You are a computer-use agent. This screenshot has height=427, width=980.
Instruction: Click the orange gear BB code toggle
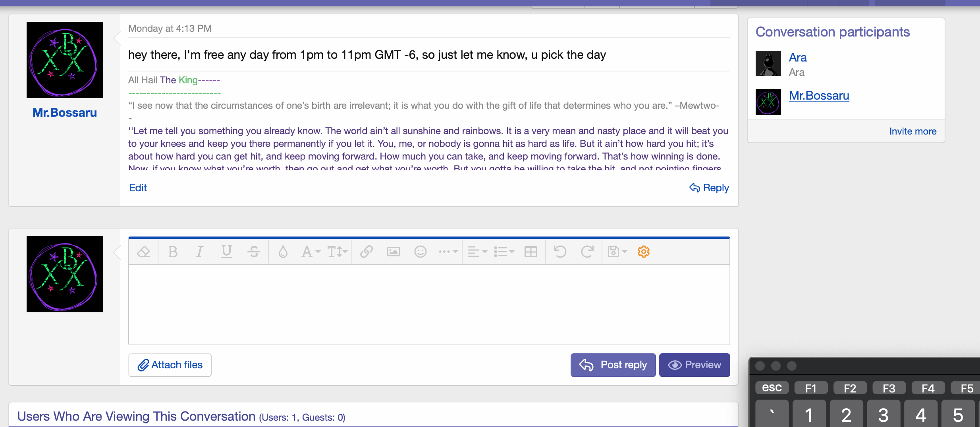pos(643,252)
